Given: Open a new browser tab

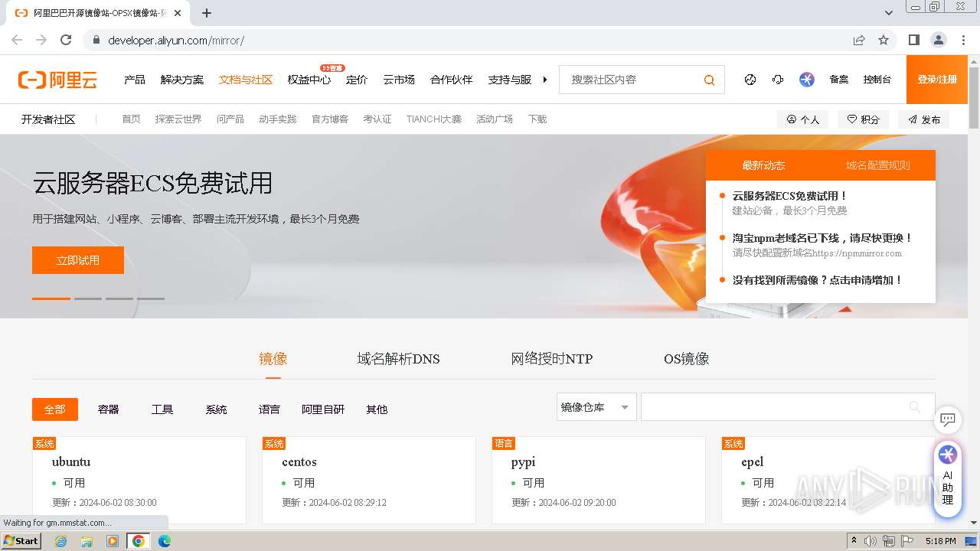Looking at the screenshot, I should pyautogui.click(x=207, y=13).
